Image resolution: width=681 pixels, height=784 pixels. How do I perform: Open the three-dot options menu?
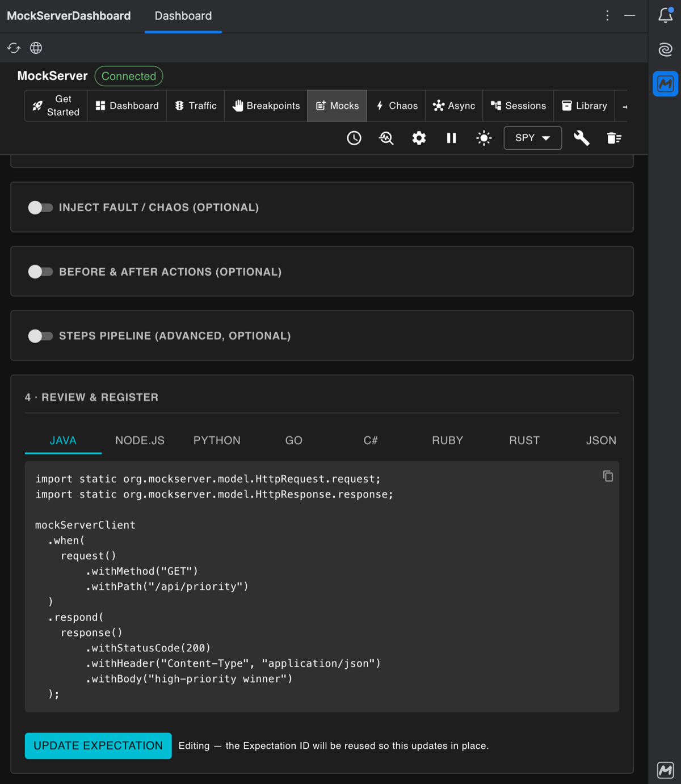pyautogui.click(x=607, y=15)
